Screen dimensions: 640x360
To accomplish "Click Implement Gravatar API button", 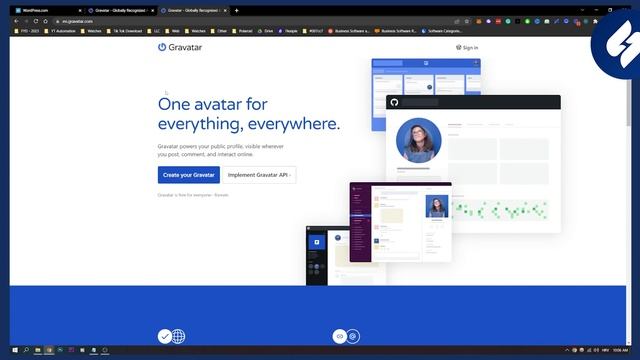I will pyautogui.click(x=259, y=175).
